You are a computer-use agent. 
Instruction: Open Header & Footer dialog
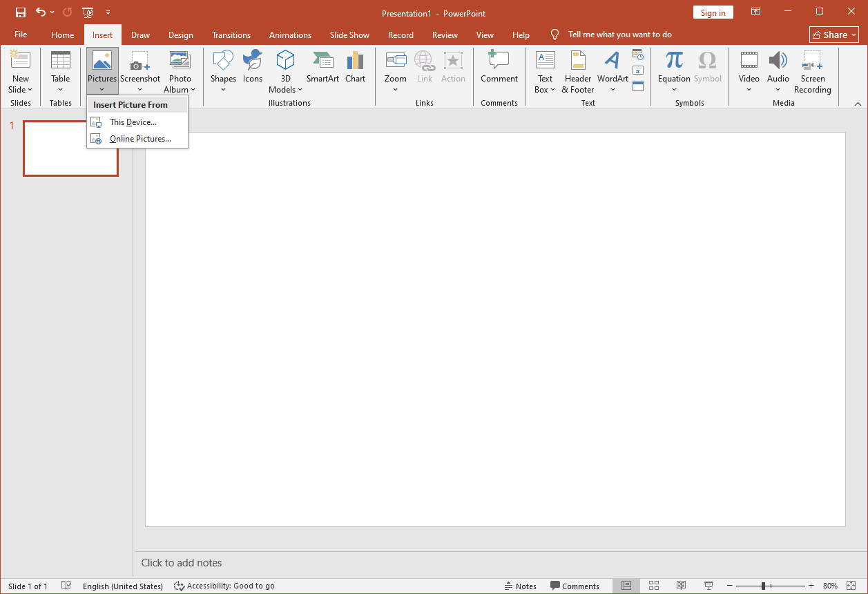577,72
